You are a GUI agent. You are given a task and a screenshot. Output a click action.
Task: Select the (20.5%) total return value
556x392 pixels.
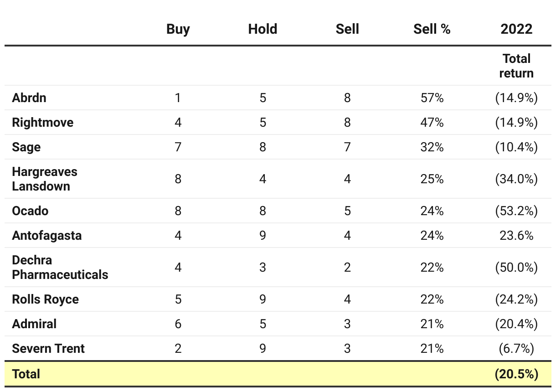click(x=516, y=374)
